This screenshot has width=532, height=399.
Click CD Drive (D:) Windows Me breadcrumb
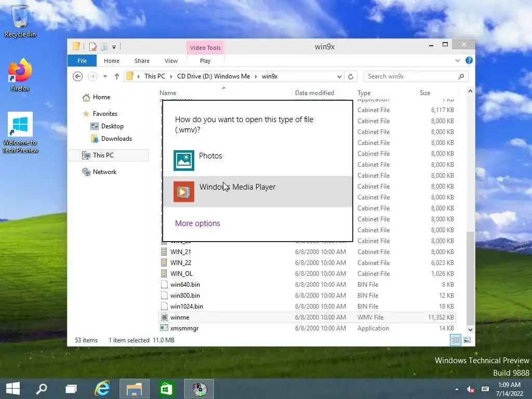[x=214, y=76]
